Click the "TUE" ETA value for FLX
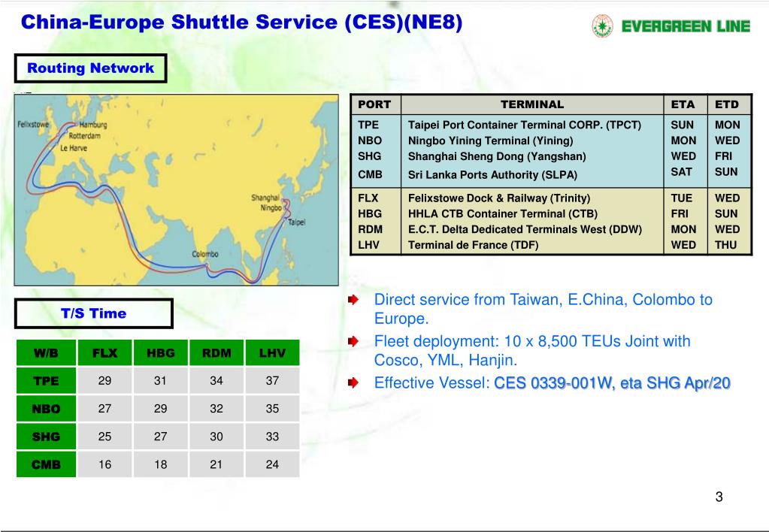Image resolution: width=769 pixels, height=532 pixels. (682, 198)
